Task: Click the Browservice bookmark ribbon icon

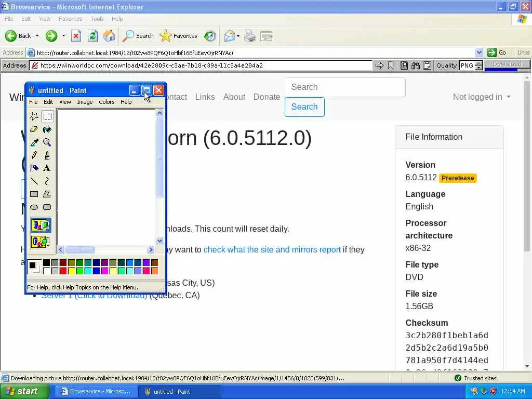Action: (x=391, y=65)
